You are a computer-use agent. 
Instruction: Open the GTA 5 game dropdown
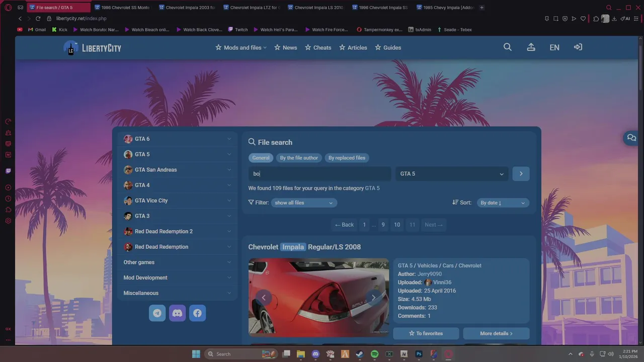[452, 173]
